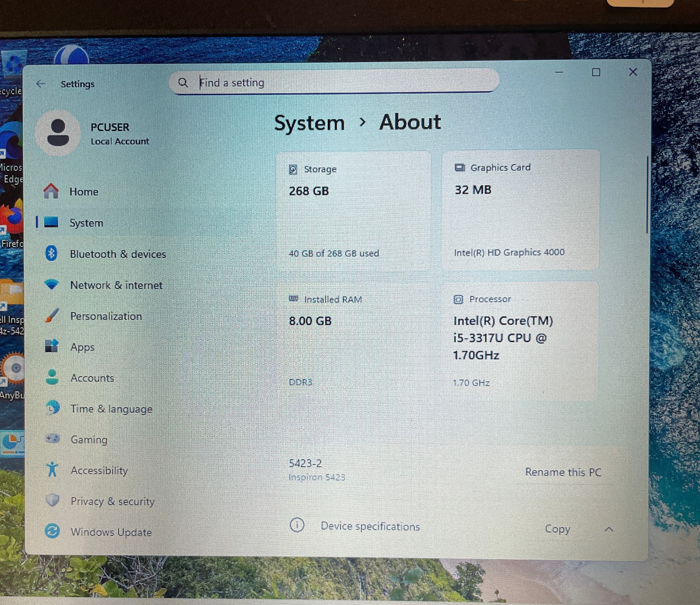Click the PCUSER profile avatar
The image size is (700, 605).
pyautogui.click(x=58, y=133)
